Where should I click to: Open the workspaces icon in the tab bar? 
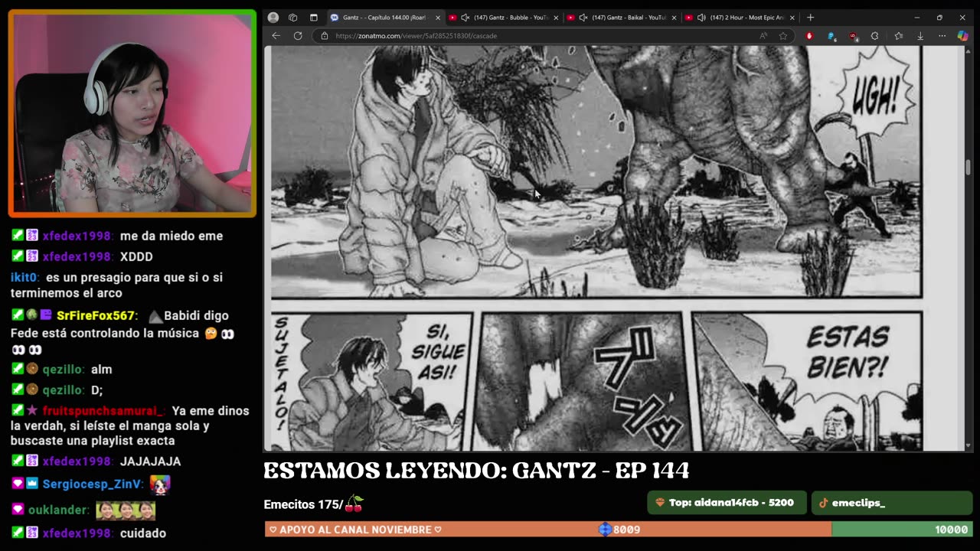[x=292, y=18]
